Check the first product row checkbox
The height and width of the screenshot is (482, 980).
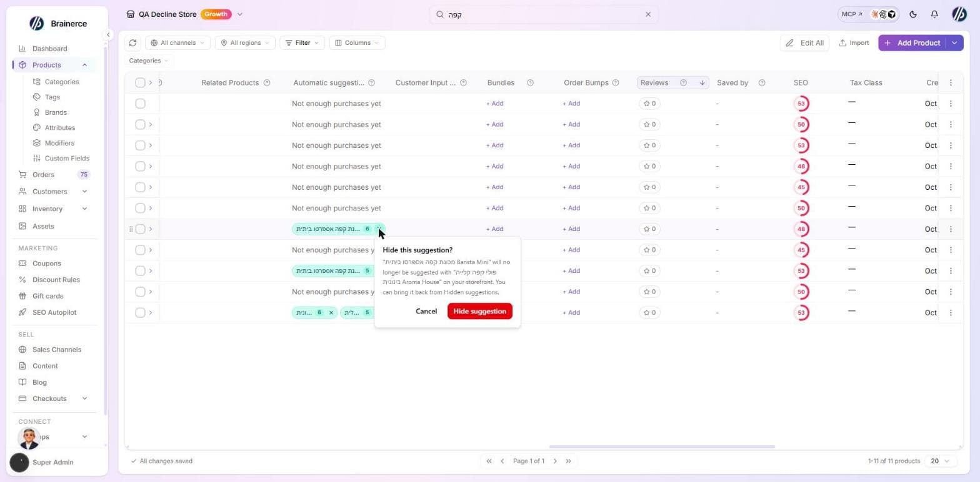pyautogui.click(x=140, y=104)
